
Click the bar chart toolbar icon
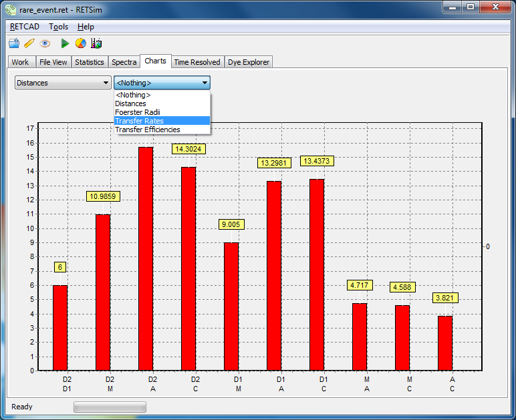pos(96,43)
